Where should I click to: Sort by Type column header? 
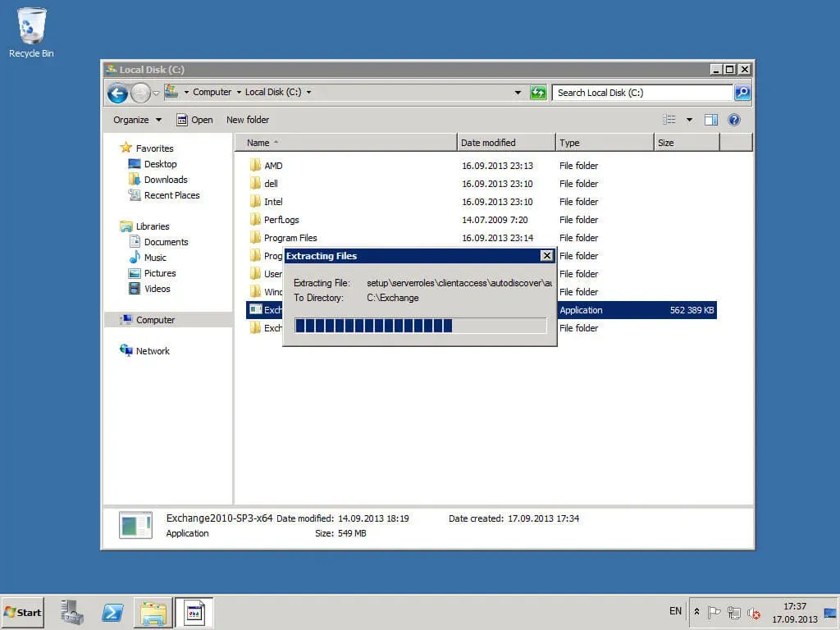click(605, 143)
